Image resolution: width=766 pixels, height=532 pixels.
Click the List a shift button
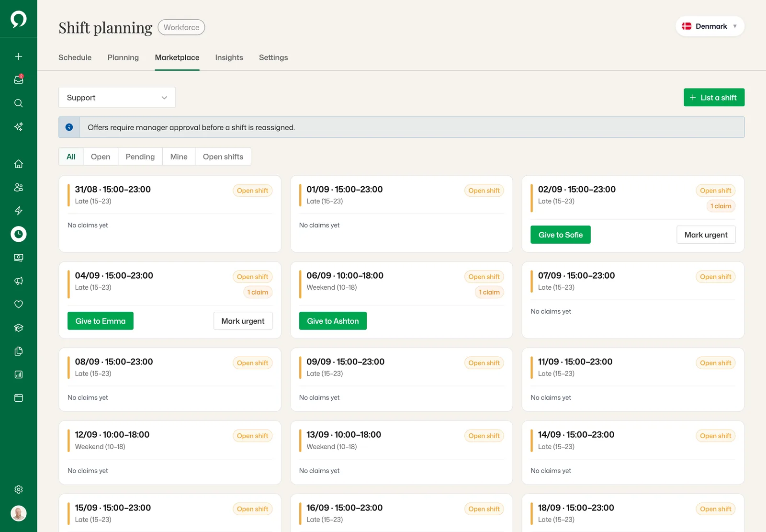tap(714, 98)
